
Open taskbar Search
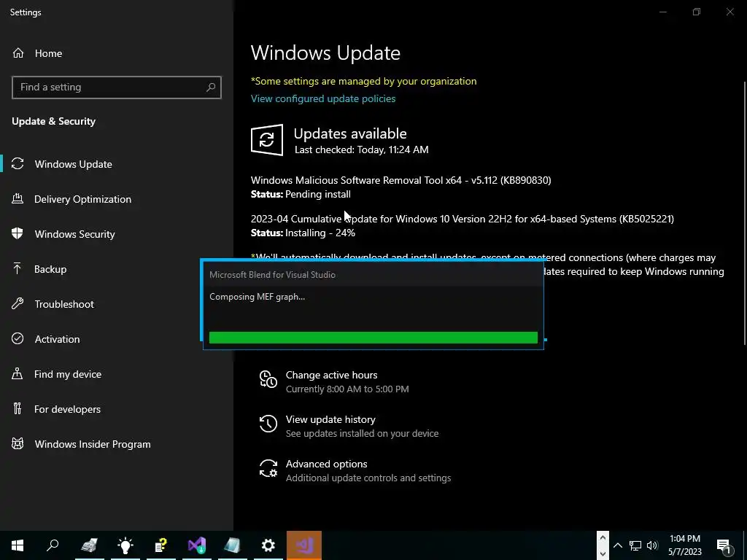click(53, 545)
